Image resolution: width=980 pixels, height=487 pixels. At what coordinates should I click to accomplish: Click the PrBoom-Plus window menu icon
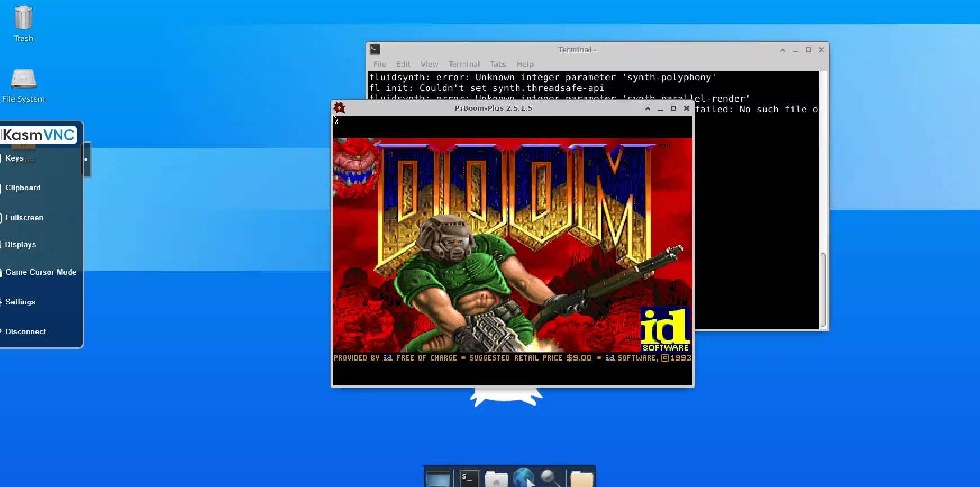click(x=339, y=108)
